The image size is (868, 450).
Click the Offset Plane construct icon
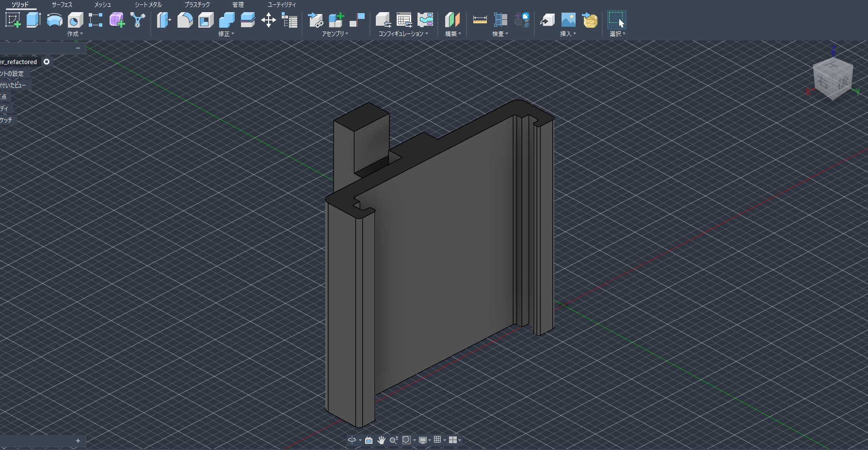(452, 20)
